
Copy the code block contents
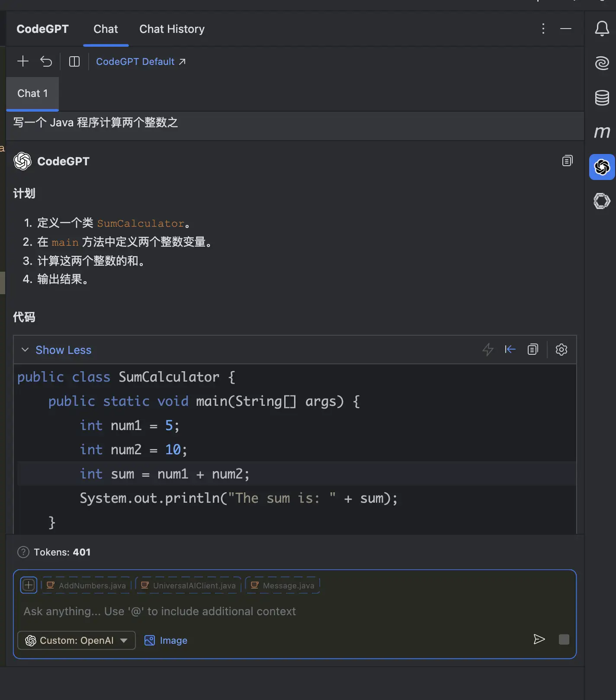click(x=533, y=349)
